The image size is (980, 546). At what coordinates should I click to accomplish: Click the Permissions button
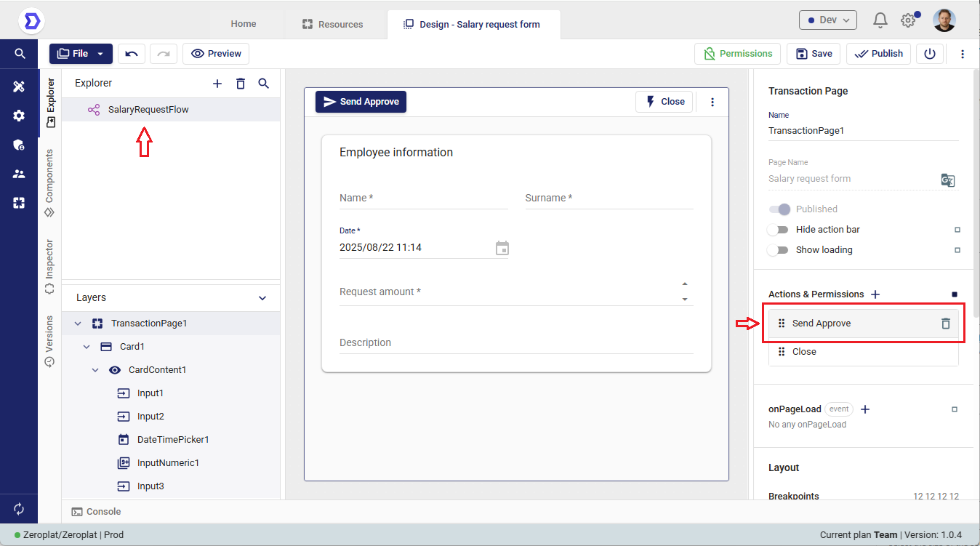coord(737,54)
